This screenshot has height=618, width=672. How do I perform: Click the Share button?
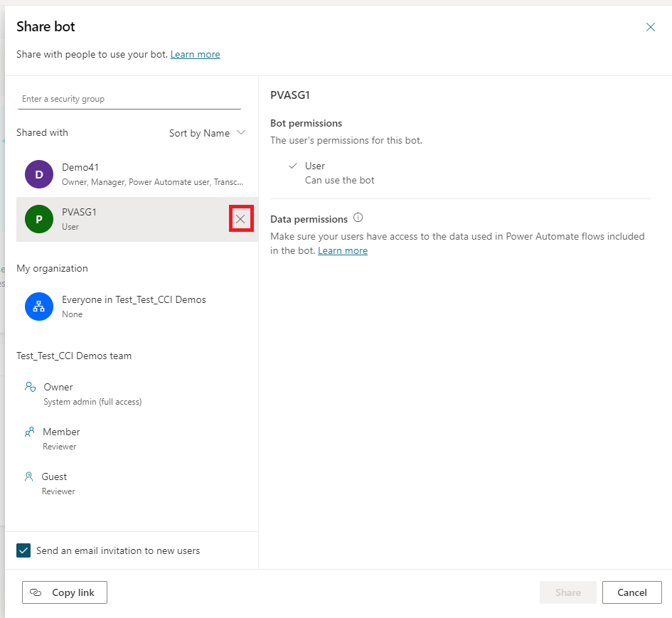point(568,592)
